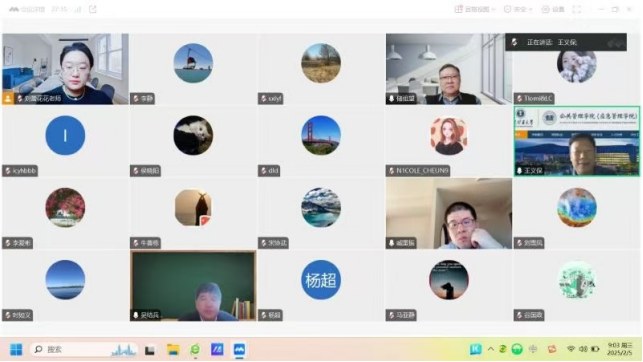Open Tencent Meeting icon in the taskbar
The image size is (643, 362).
tap(239, 349)
